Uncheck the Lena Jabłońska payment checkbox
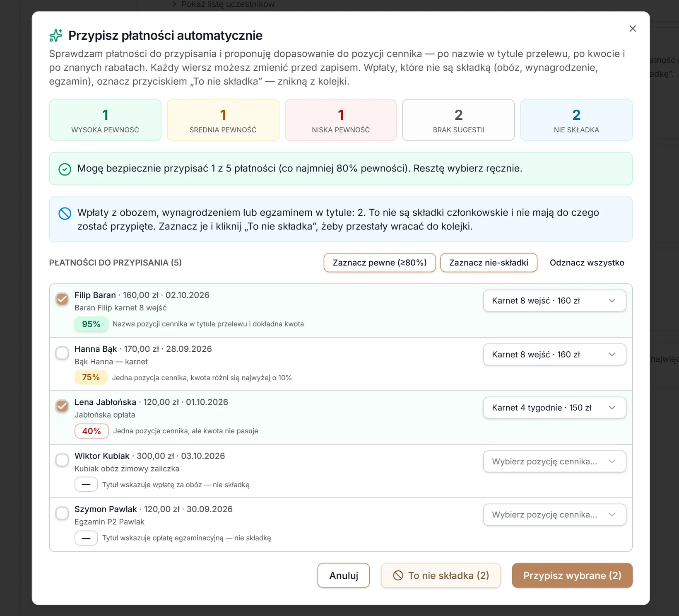The height and width of the screenshot is (616, 679). 62,406
